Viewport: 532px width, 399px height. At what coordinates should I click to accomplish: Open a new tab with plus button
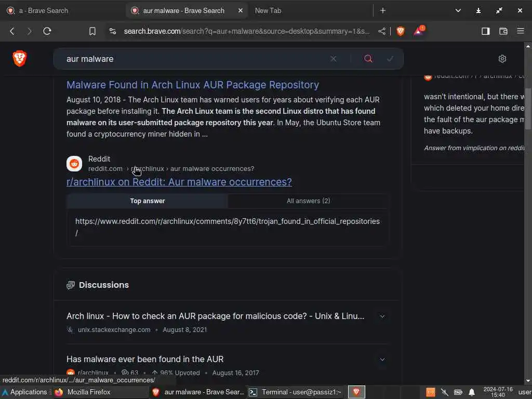pyautogui.click(x=383, y=10)
